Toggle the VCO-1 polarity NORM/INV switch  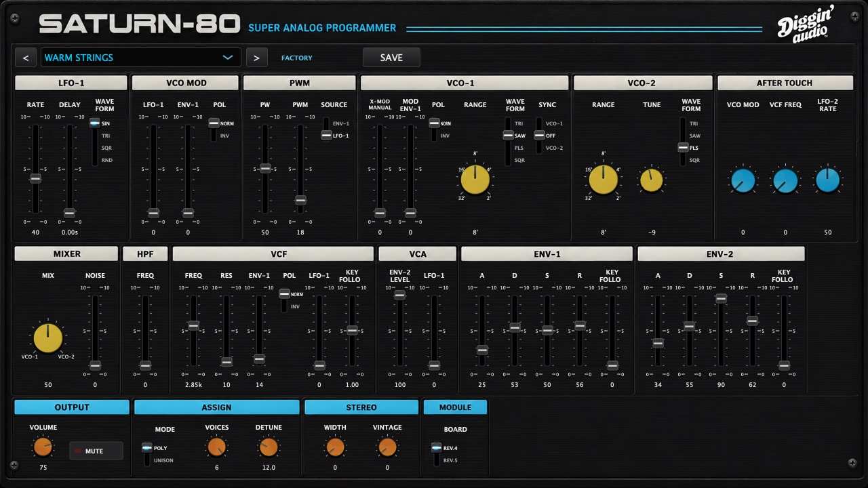pos(434,129)
